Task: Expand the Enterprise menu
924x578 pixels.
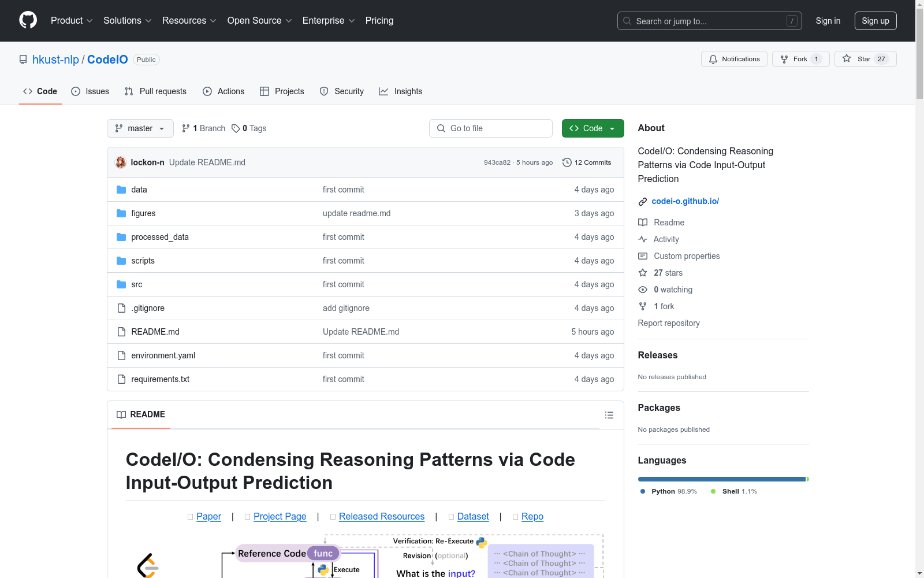Action: 329,20
